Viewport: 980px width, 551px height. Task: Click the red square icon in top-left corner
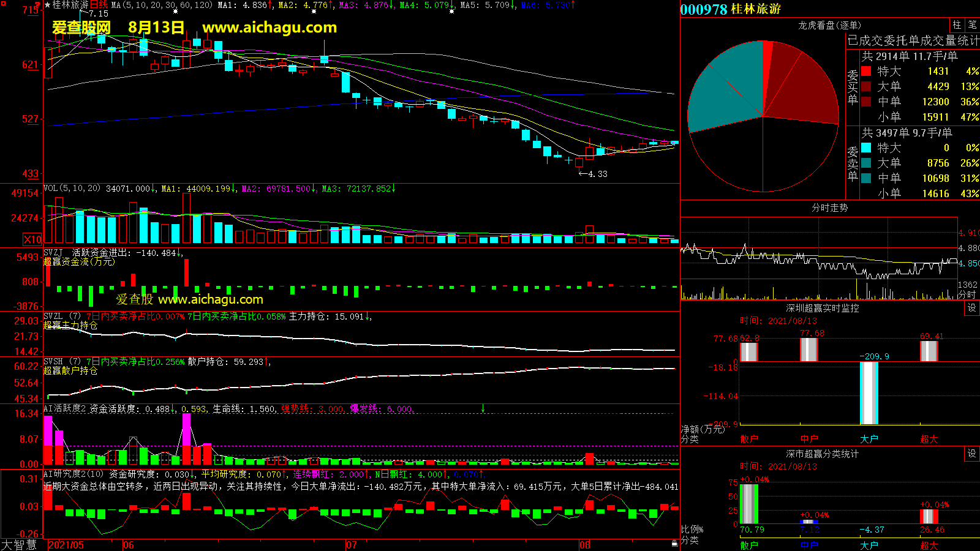coord(3,4)
